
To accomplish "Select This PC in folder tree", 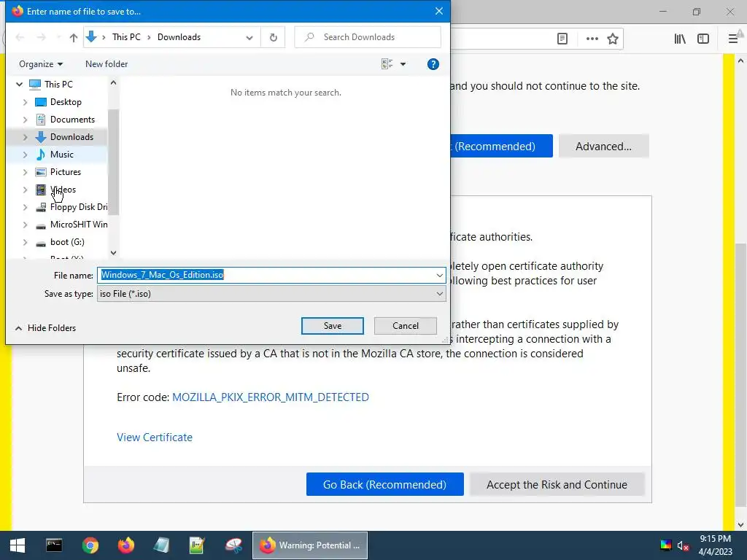I will click(x=58, y=85).
